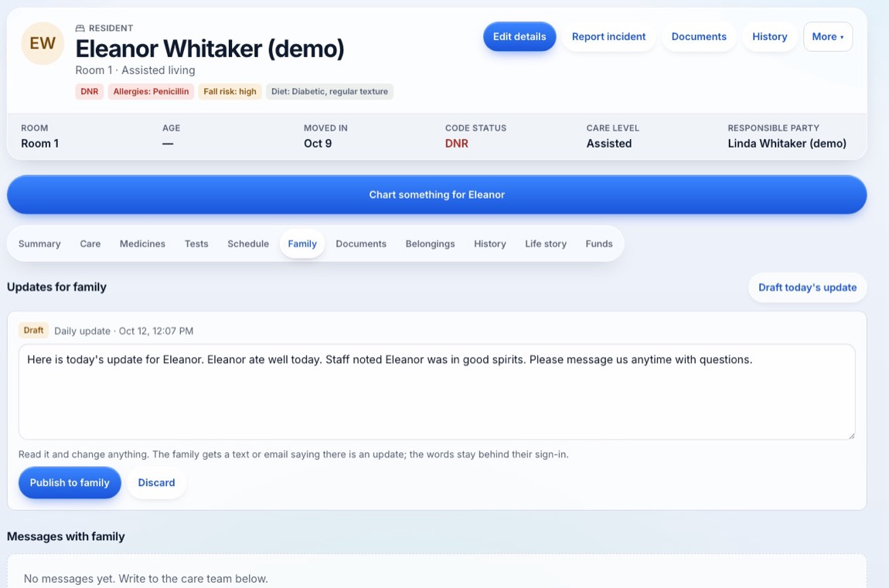Click the Fall risk: high badge
This screenshot has height=588, width=889.
(x=230, y=92)
